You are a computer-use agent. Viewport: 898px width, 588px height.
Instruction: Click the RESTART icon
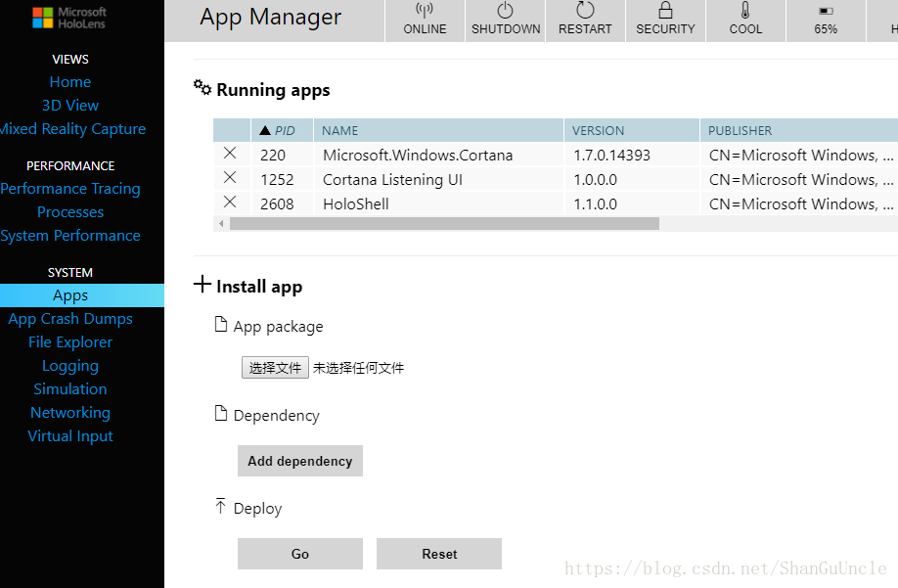click(585, 11)
